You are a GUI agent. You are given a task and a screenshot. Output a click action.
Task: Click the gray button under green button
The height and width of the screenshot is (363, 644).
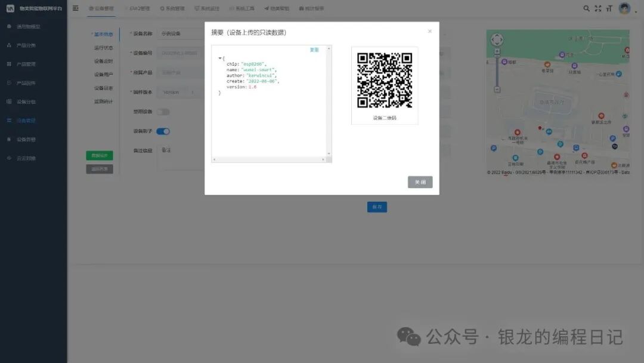point(100,169)
